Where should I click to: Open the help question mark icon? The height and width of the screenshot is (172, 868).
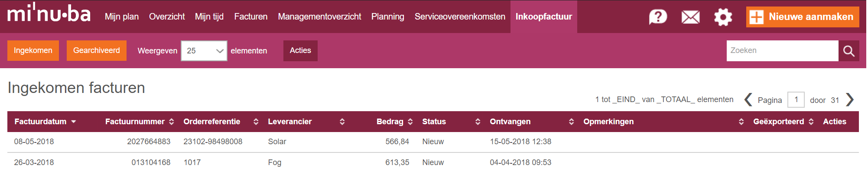click(658, 17)
